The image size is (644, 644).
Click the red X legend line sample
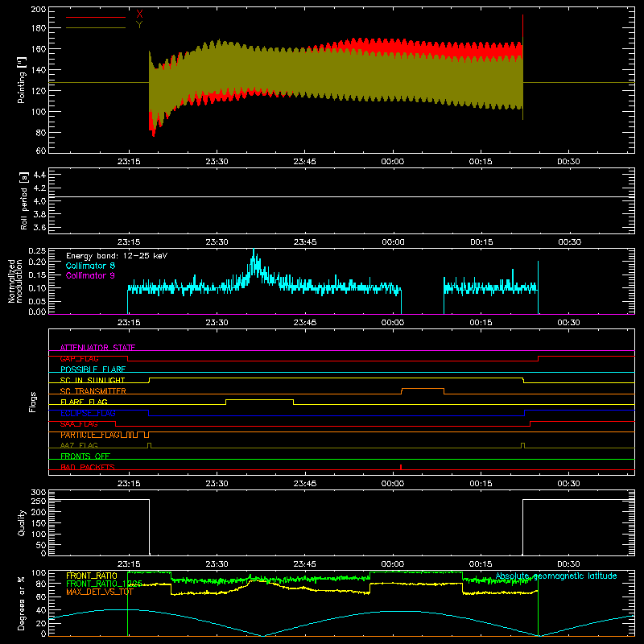[x=96, y=17]
